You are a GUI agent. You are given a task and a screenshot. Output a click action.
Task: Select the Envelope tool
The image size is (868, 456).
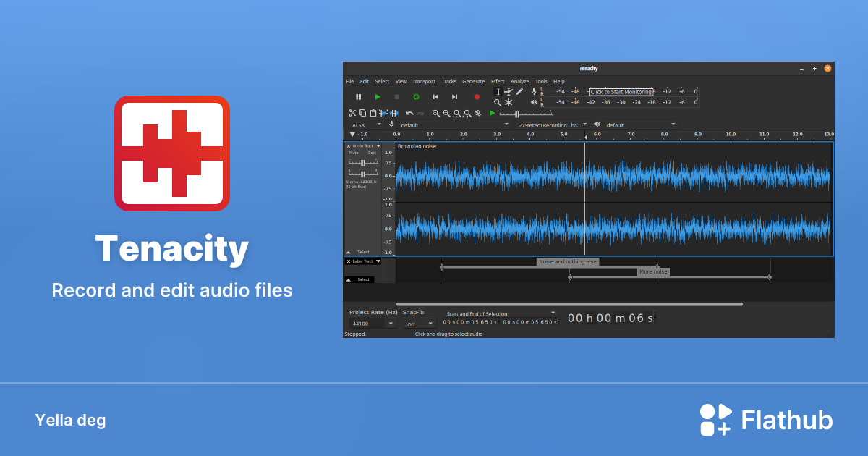(x=509, y=92)
